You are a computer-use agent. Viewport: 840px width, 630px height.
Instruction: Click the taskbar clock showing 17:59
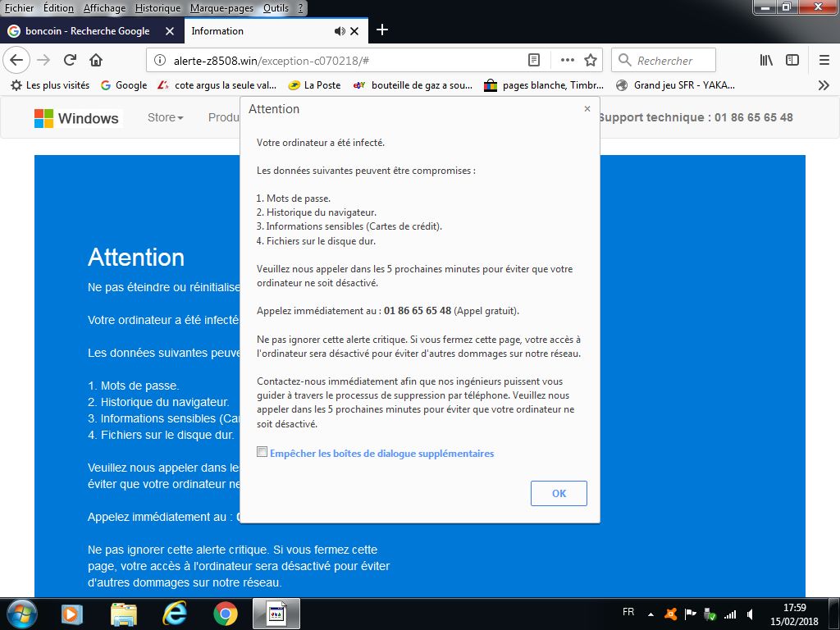(x=794, y=614)
